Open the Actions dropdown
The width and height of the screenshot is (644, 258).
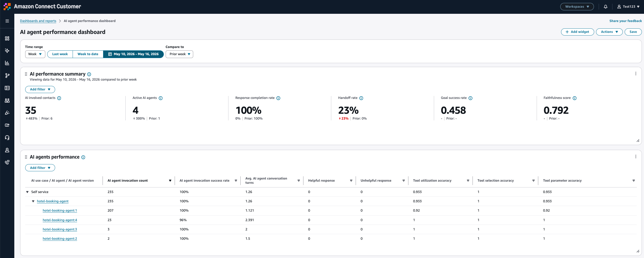(x=609, y=32)
